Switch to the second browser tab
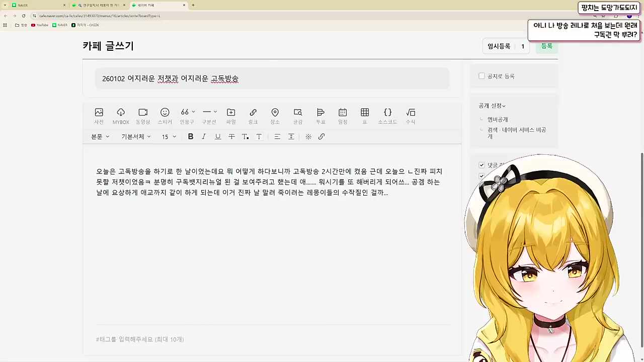The width and height of the screenshot is (644, 362). pyautogui.click(x=99, y=5)
